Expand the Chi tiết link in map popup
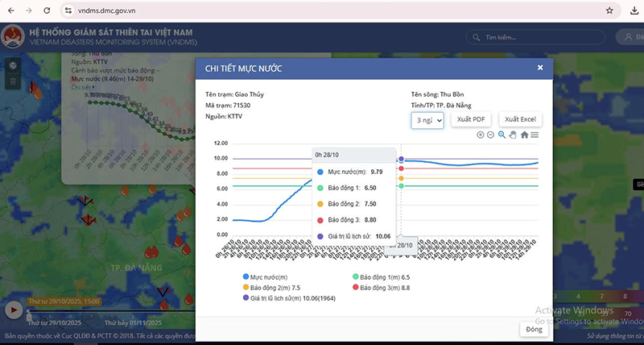This screenshot has width=644, height=345. pos(82,87)
